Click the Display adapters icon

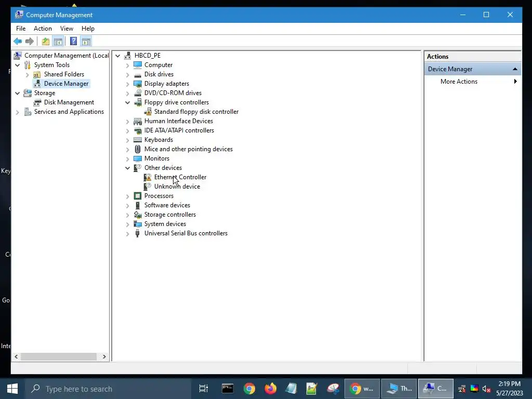click(x=138, y=84)
